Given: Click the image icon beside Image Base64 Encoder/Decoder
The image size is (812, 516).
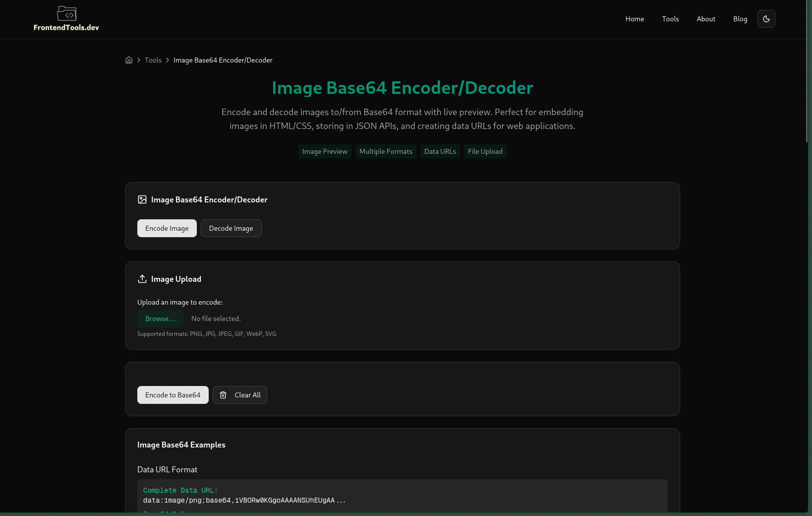Looking at the screenshot, I should [x=142, y=199].
